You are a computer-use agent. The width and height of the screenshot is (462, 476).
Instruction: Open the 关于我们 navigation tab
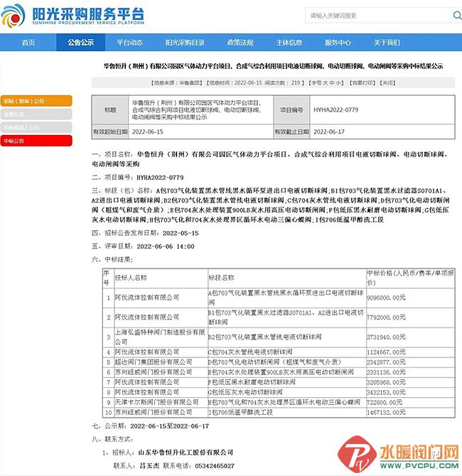(x=387, y=43)
